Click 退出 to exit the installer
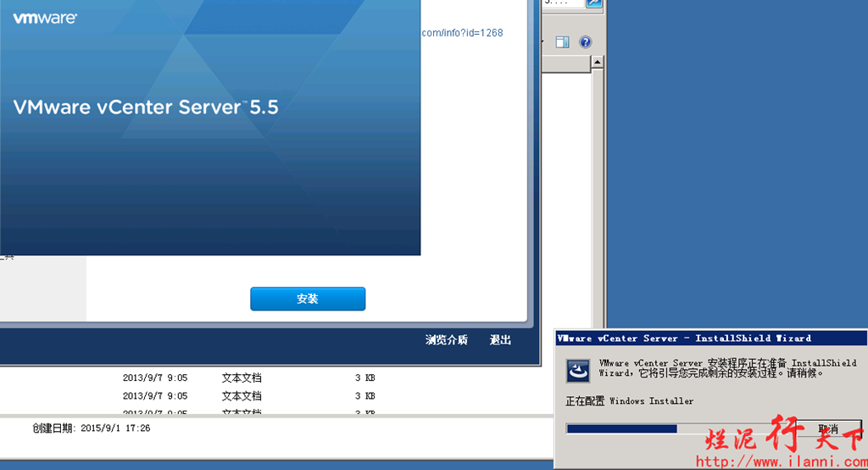Screen dimensions: 868x470 500,340
